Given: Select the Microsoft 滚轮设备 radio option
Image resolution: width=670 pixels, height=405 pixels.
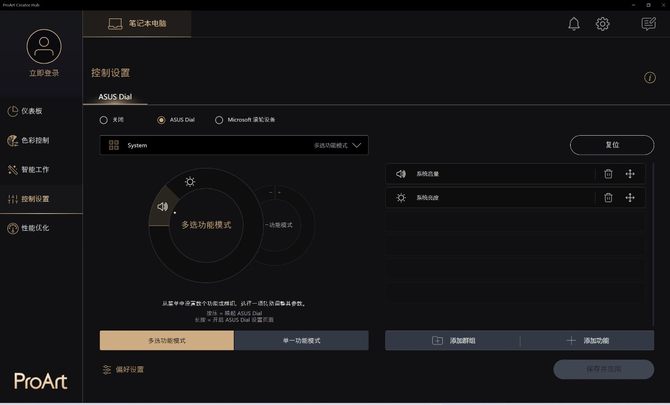Looking at the screenshot, I should 219,120.
